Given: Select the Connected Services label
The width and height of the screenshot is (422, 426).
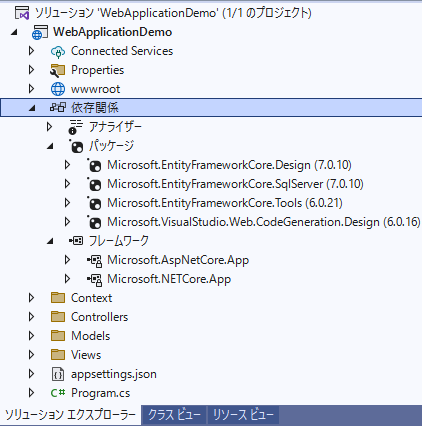Looking at the screenshot, I should tap(122, 51).
